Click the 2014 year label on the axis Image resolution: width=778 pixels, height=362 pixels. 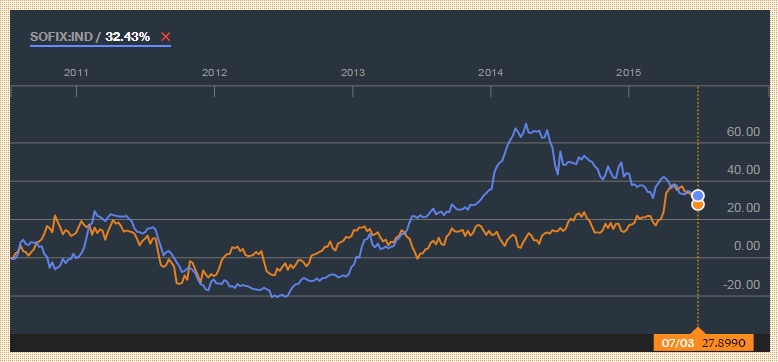[x=491, y=73]
